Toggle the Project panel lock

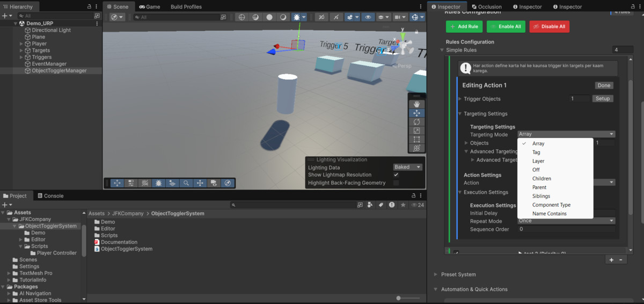413,196
